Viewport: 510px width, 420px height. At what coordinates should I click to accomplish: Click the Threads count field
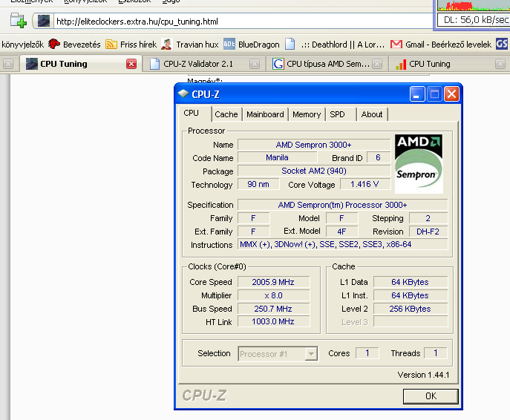pos(436,353)
